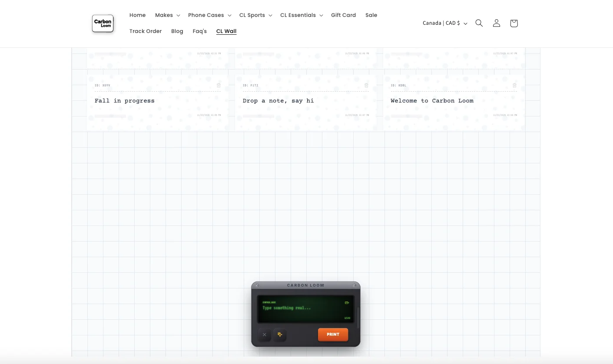Open the Carbon Loom logo homepage
Viewport: 613px width, 364px height.
pyautogui.click(x=103, y=23)
